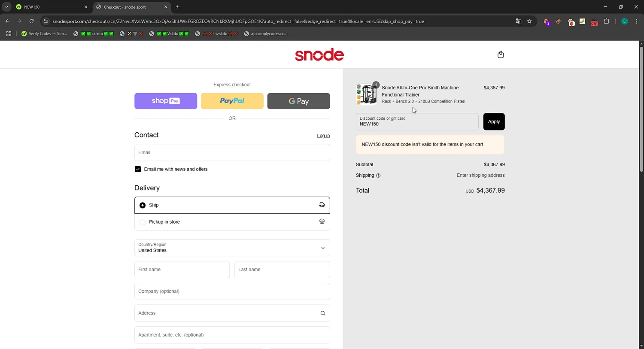Open the tab search dropdown arrow
The width and height of the screenshot is (644, 349).
tap(6, 7)
